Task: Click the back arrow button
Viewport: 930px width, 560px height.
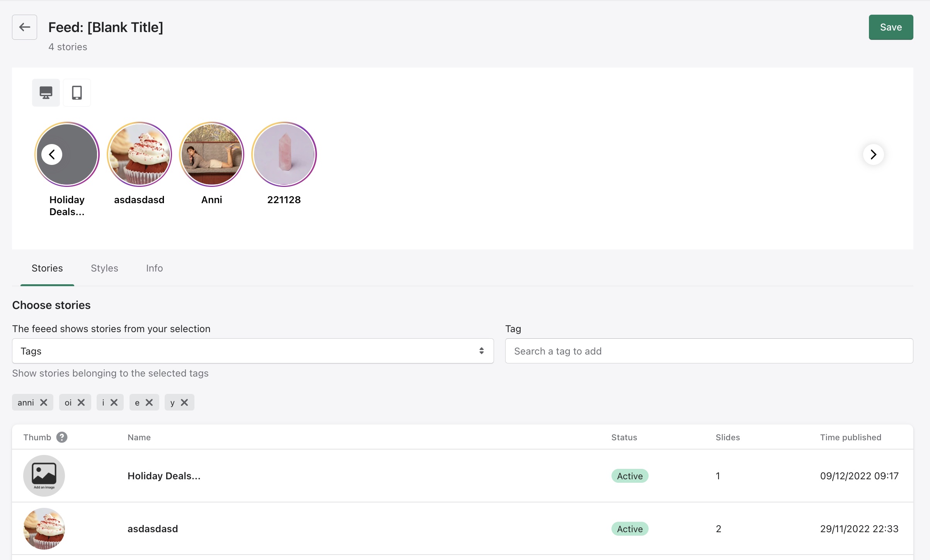Action: tap(24, 27)
